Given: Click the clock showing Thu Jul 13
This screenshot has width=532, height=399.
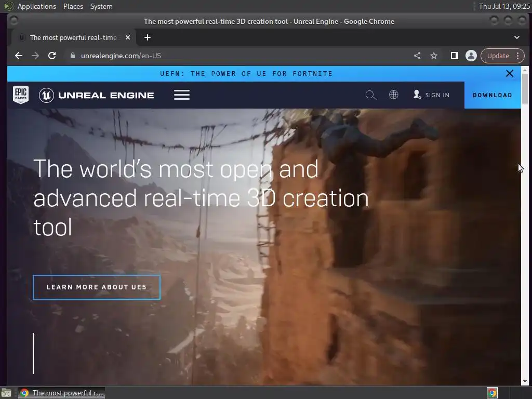Looking at the screenshot, I should (504, 6).
